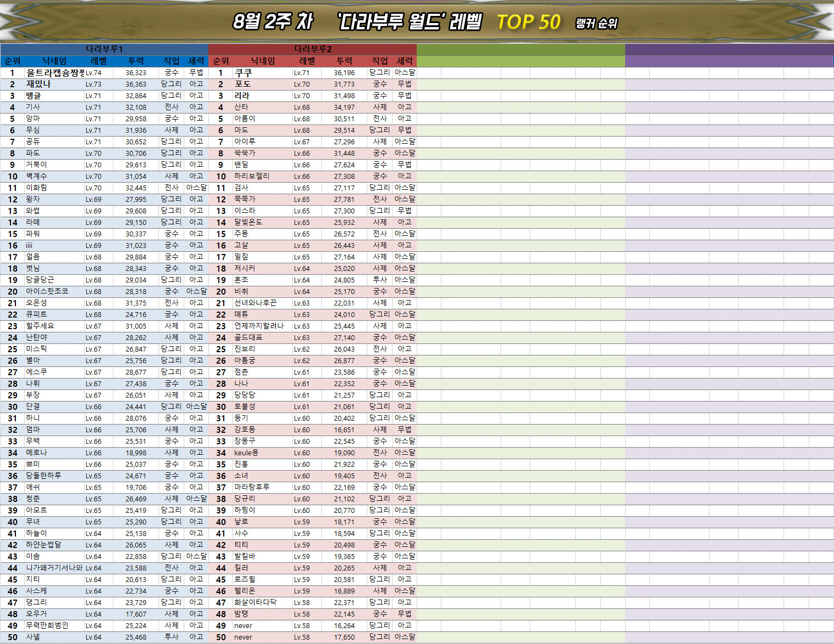This screenshot has height=644, width=834.
Task: Click the nickname cell 니가왜거기서나와
Action: [54, 568]
